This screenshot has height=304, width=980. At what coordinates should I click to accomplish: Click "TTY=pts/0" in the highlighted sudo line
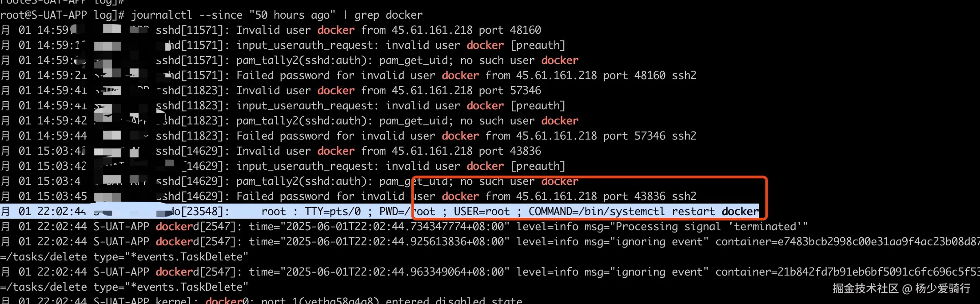coord(333,212)
